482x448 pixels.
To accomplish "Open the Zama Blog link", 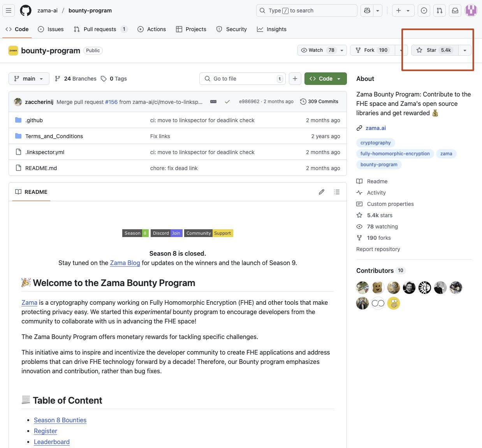I will (125, 263).
